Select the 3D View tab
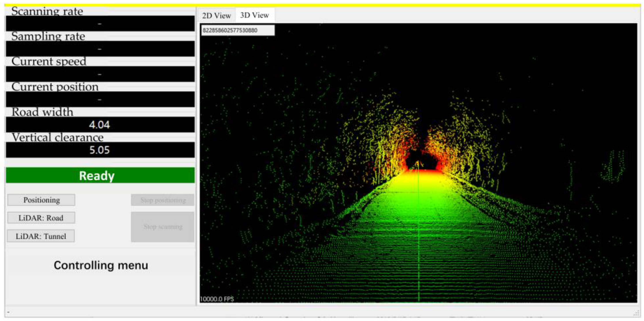Viewport: 644px width, 321px height. pyautogui.click(x=254, y=15)
